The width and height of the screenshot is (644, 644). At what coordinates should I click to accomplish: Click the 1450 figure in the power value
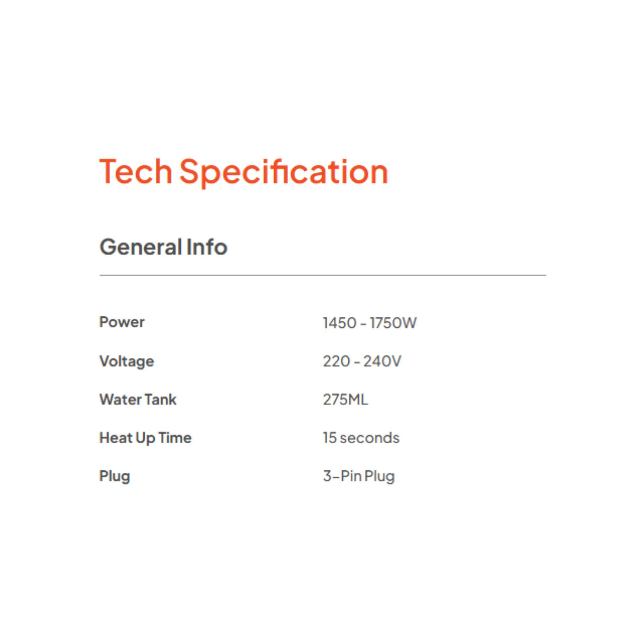point(339,323)
